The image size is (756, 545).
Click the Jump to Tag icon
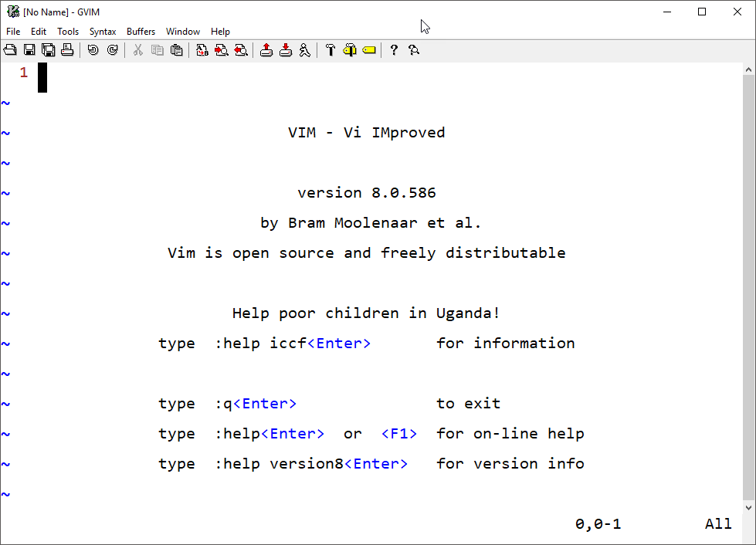(x=369, y=50)
